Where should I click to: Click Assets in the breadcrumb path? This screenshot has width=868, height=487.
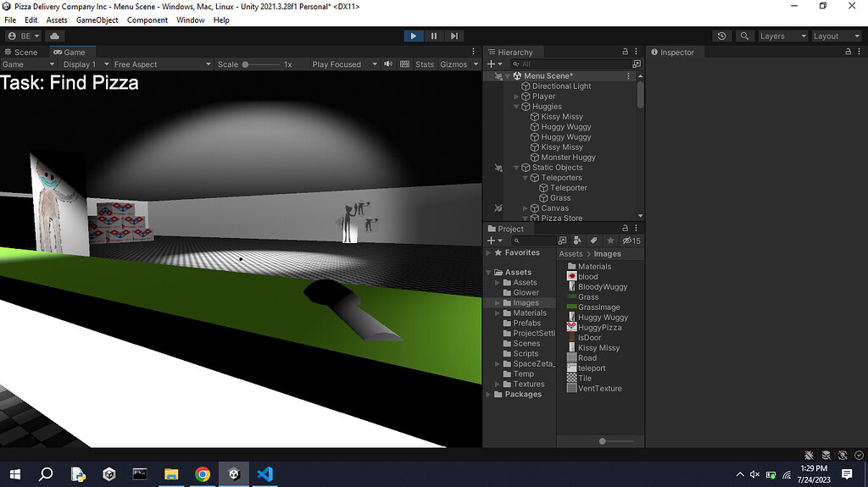[570, 254]
